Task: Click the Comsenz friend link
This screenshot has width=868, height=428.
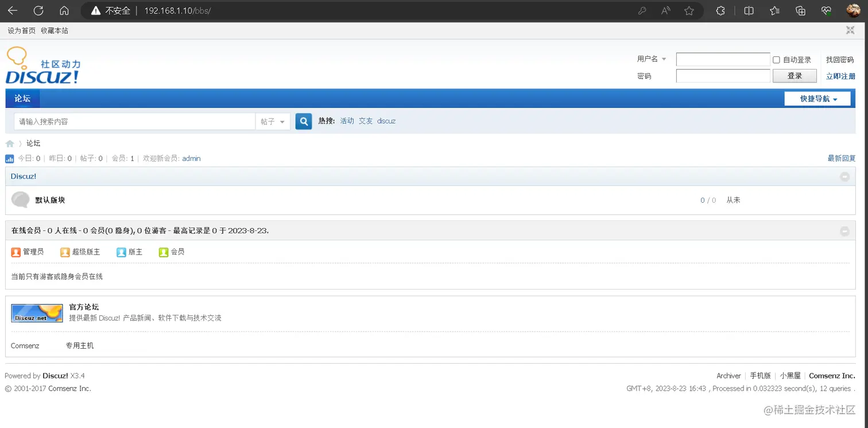Action: point(25,346)
